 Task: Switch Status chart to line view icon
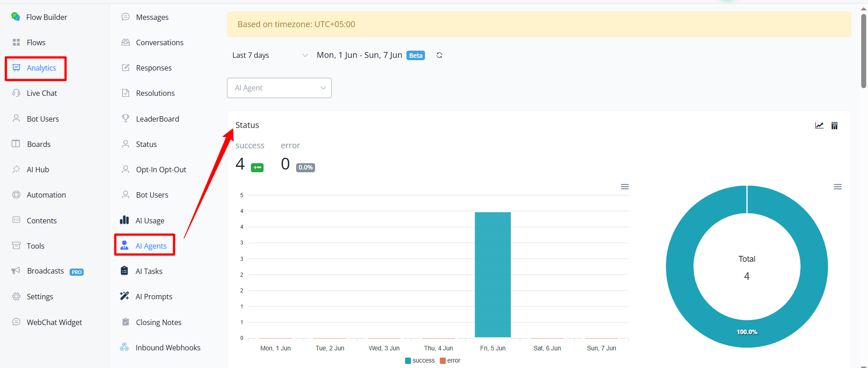[x=819, y=126]
